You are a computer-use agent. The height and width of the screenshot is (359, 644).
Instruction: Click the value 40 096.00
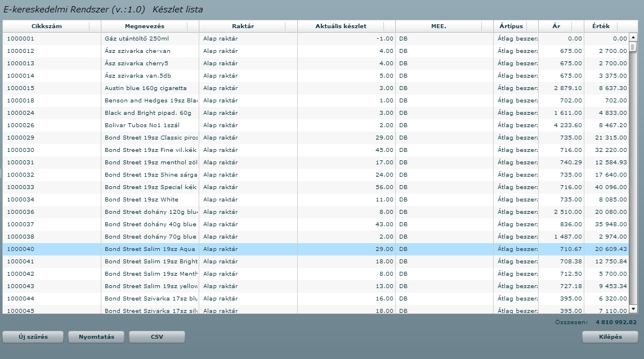click(611, 187)
